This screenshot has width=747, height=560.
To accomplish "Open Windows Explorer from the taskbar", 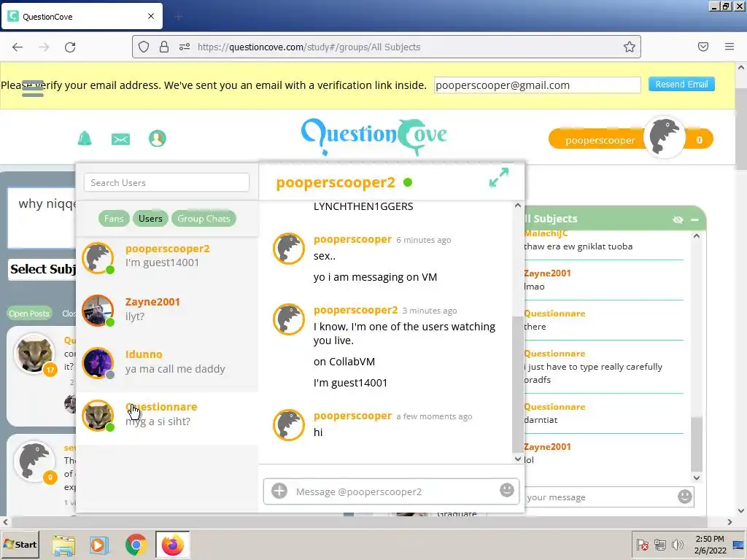I will click(x=63, y=545).
